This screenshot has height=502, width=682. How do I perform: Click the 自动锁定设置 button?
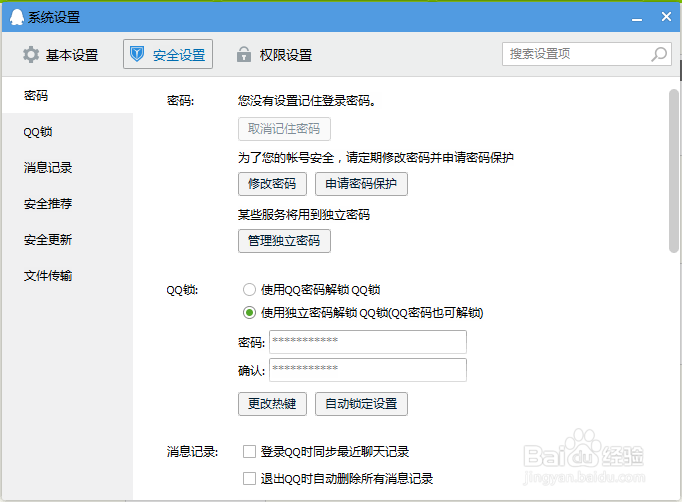(x=361, y=404)
